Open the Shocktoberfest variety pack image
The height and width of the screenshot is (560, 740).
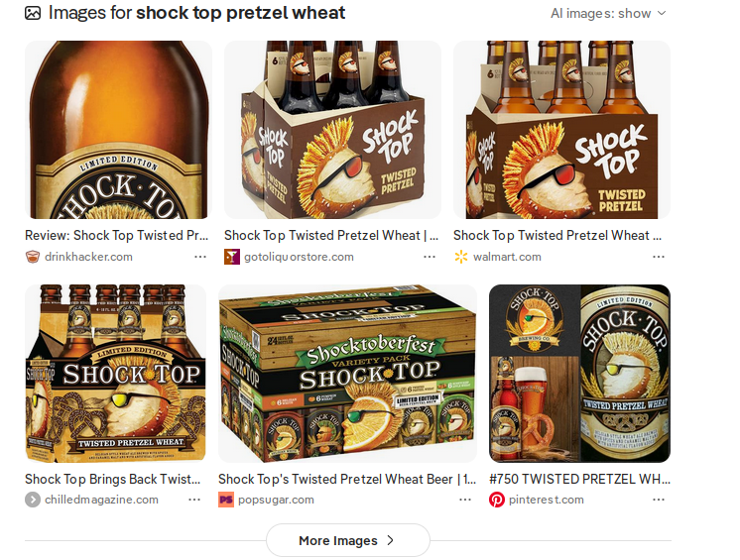coord(347,374)
